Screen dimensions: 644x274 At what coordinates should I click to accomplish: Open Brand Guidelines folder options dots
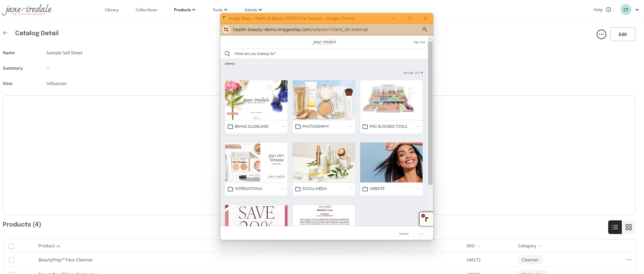283,126
